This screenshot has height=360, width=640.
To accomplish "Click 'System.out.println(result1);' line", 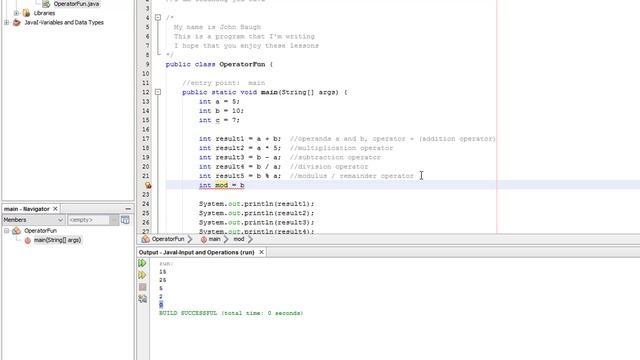I will (x=257, y=204).
